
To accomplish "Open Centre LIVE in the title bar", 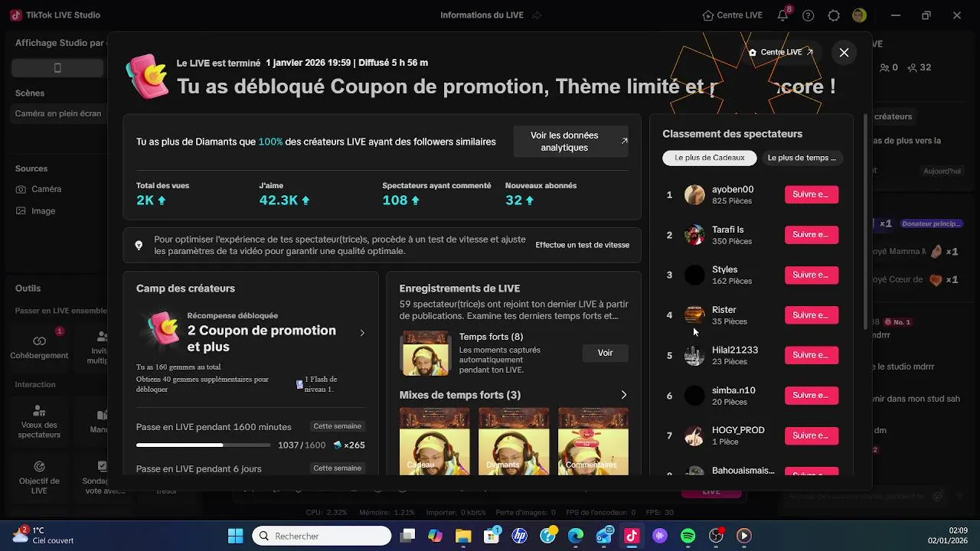I will point(732,15).
